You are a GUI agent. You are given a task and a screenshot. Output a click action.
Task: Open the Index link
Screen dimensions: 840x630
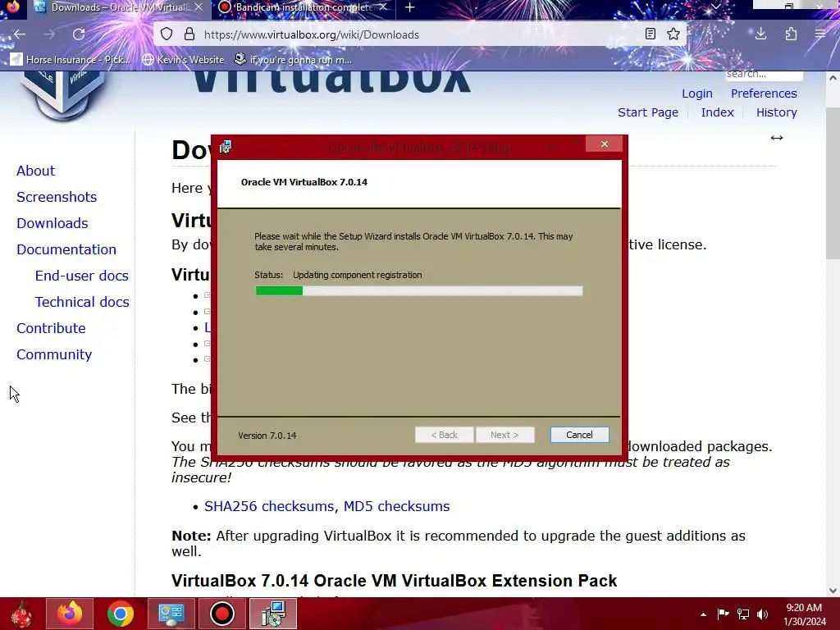(717, 112)
